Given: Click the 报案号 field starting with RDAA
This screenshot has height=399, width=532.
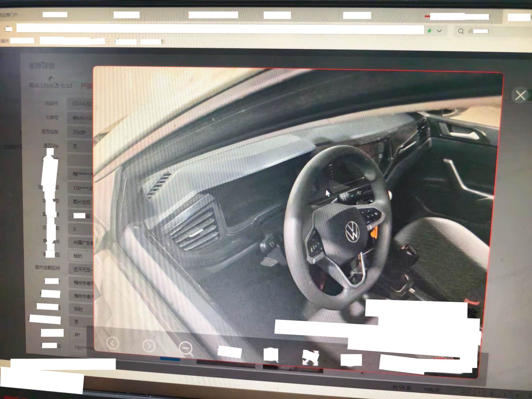Looking at the screenshot, I should pyautogui.click(x=82, y=104).
